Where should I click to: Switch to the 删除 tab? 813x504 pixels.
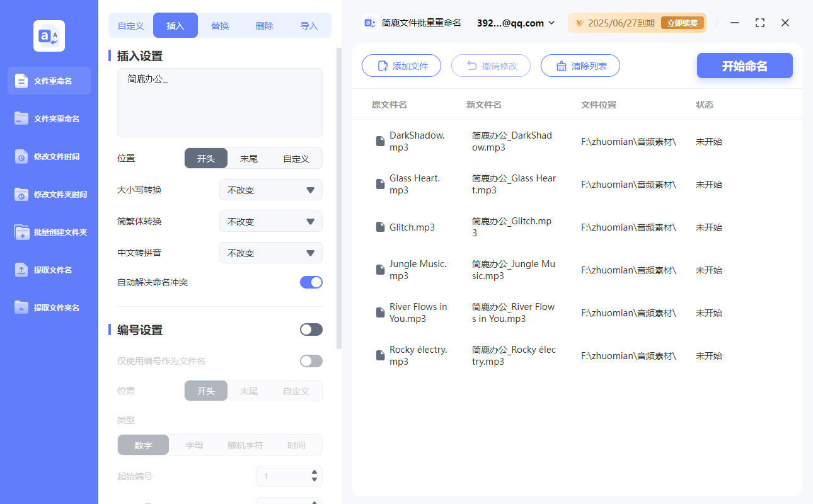[264, 25]
